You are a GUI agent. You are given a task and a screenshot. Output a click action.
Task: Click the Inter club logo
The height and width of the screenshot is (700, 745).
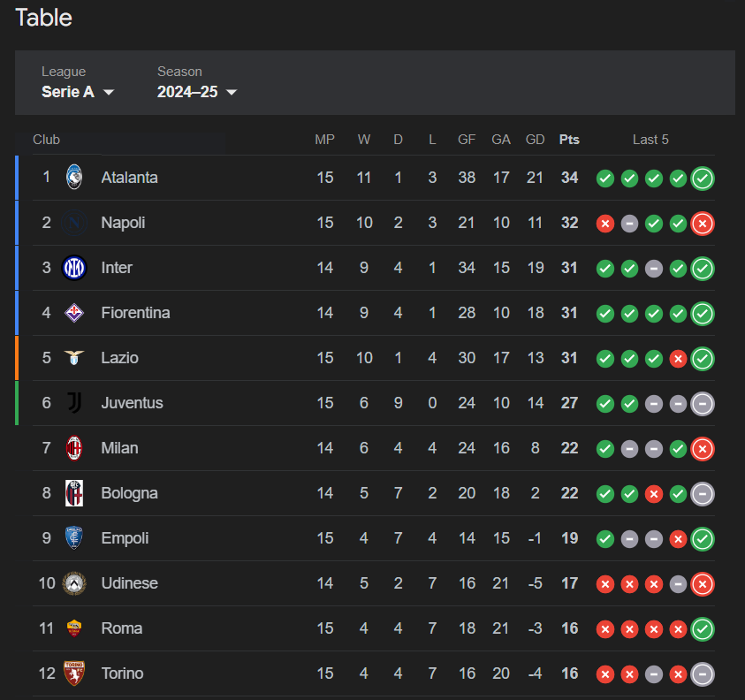click(74, 268)
